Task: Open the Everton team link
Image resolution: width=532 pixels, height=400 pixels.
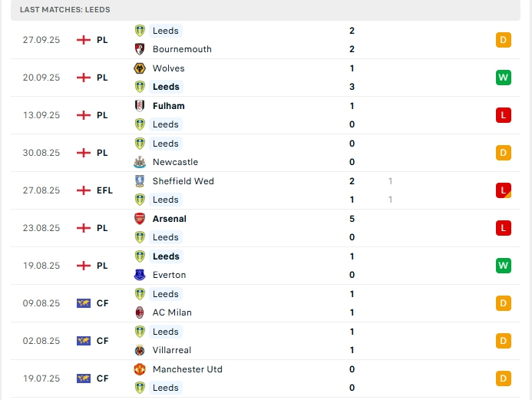Action: point(169,275)
